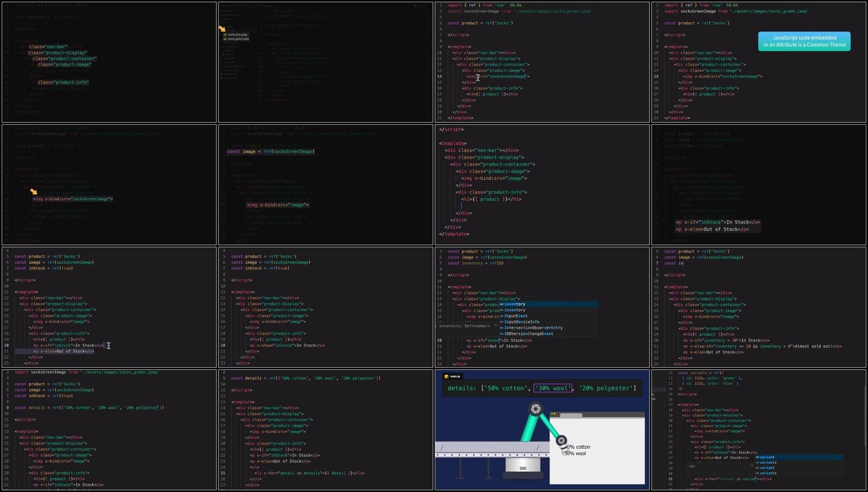The image size is (868, 492).
Task: Click the yellow arrow pointing at image files
Action: coord(222,28)
